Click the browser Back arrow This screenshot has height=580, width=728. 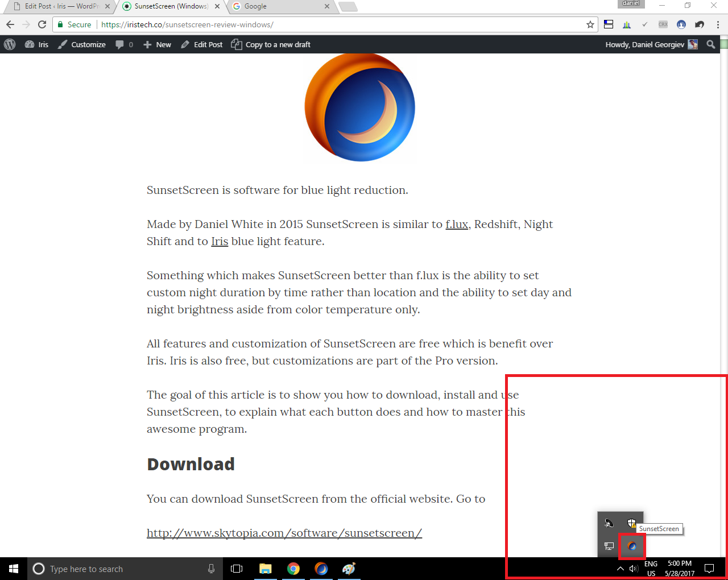tap(10, 24)
